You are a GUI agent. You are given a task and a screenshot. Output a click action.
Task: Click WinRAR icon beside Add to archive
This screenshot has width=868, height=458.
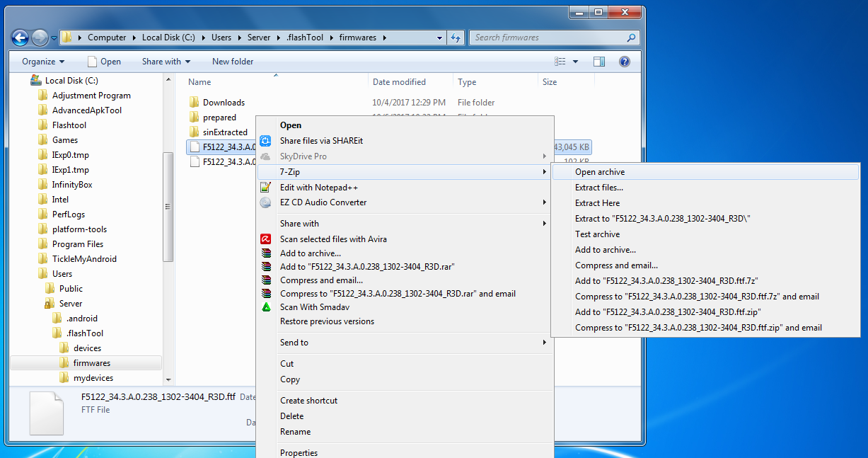point(265,253)
